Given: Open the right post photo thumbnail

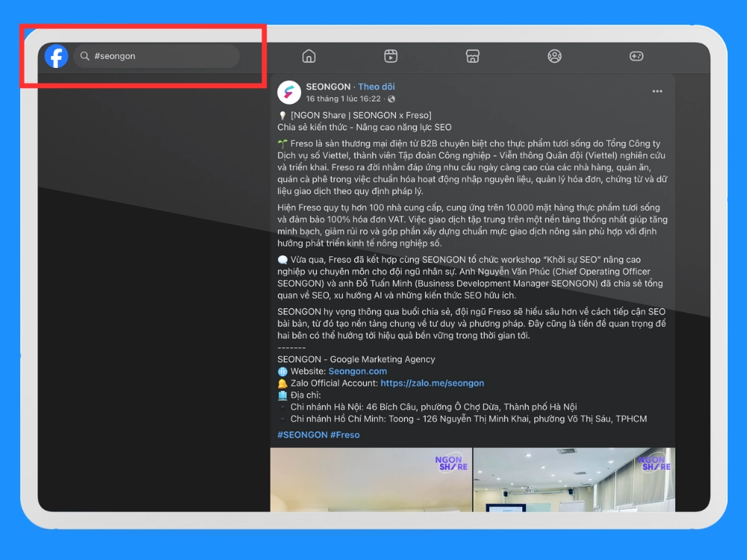Looking at the screenshot, I should click(574, 479).
